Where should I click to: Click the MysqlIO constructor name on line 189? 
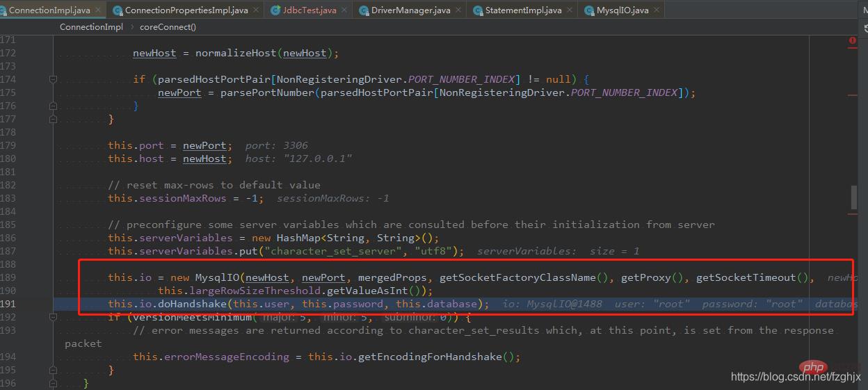tap(216, 277)
